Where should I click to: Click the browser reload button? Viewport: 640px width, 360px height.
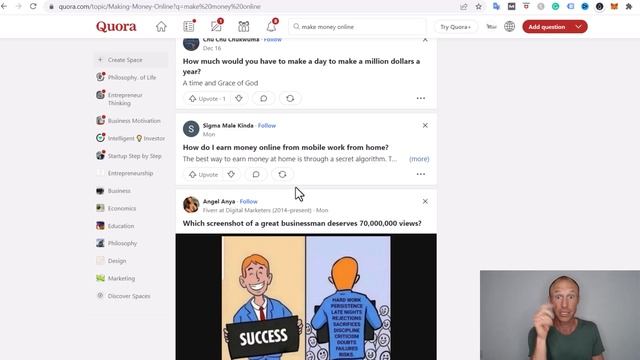tap(33, 7)
